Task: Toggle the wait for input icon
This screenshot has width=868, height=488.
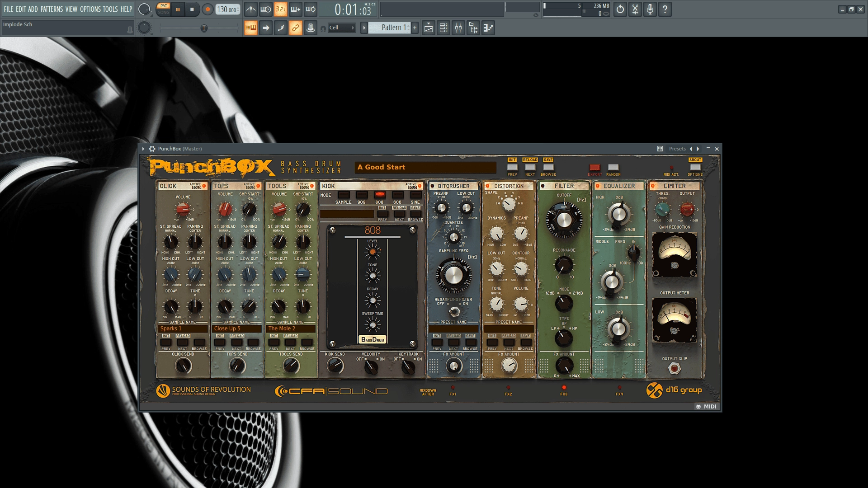Action: coord(266,9)
